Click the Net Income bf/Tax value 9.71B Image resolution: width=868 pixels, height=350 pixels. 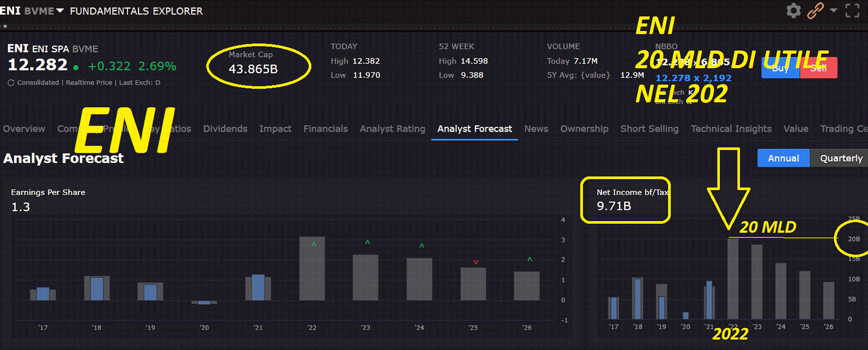click(614, 206)
